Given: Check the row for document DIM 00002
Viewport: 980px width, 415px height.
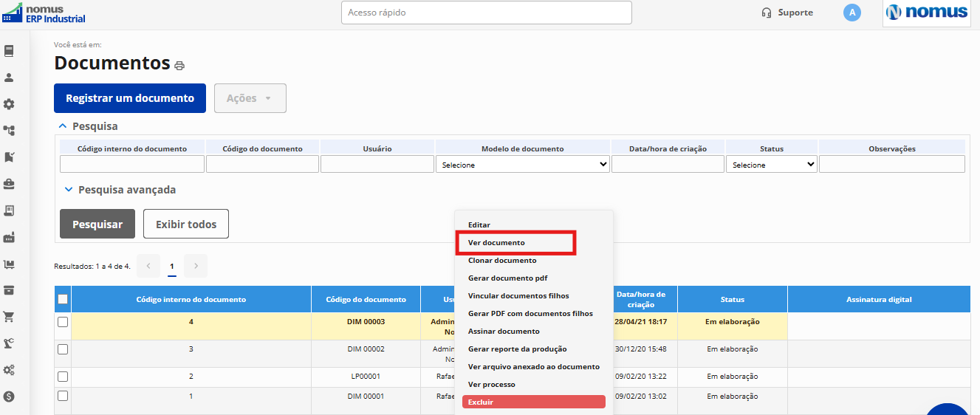Looking at the screenshot, I should 63,349.
